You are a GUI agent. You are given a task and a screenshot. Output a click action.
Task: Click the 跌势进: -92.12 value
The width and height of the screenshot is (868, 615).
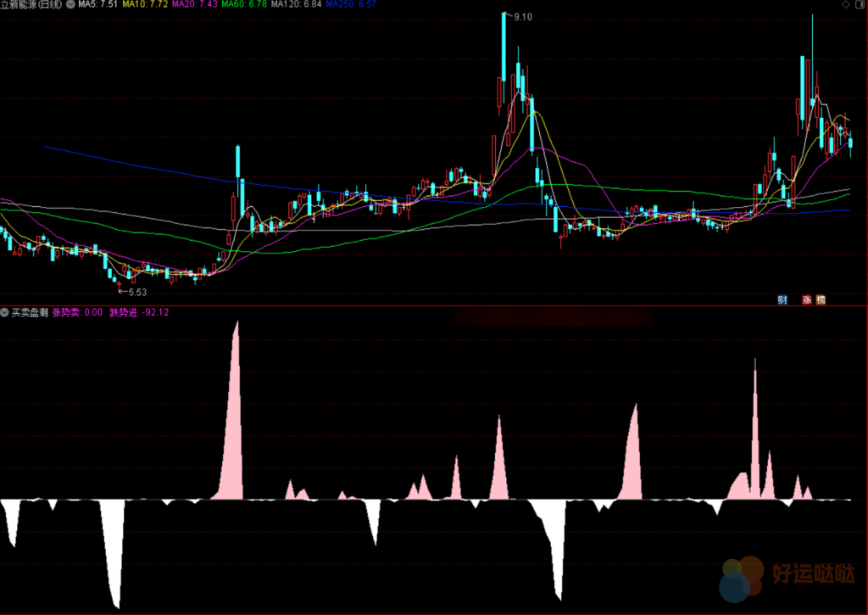pyautogui.click(x=139, y=312)
